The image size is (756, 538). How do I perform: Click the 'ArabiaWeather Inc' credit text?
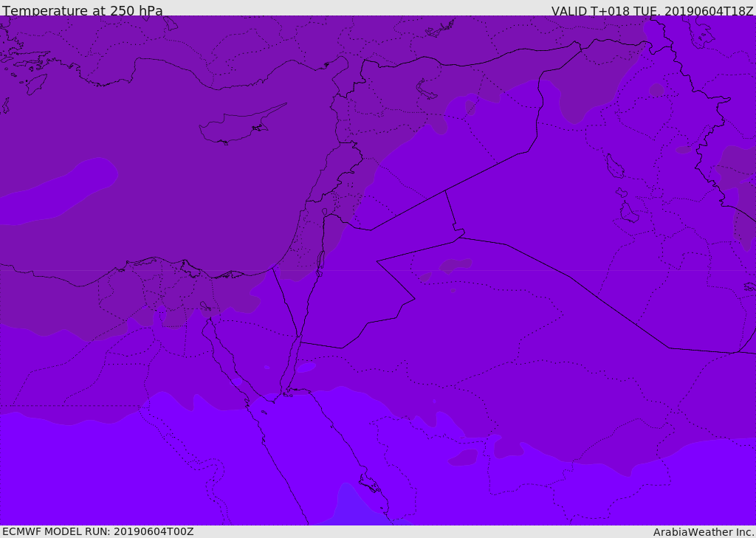[x=704, y=532]
